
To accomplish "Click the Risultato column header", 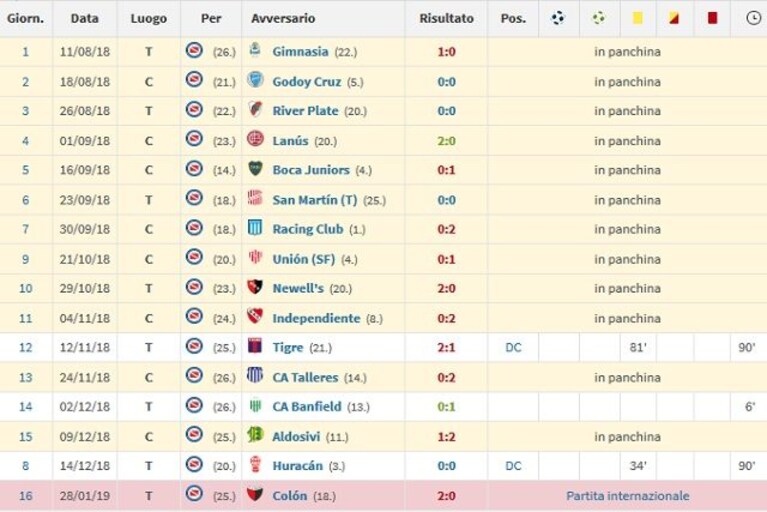I will coord(446,18).
